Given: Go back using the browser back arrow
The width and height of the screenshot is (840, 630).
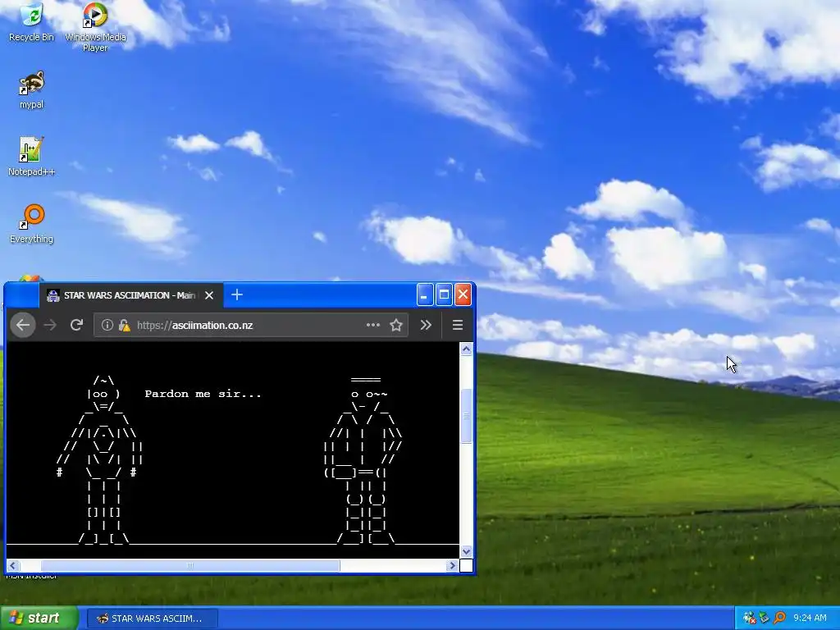Looking at the screenshot, I should (x=23, y=325).
